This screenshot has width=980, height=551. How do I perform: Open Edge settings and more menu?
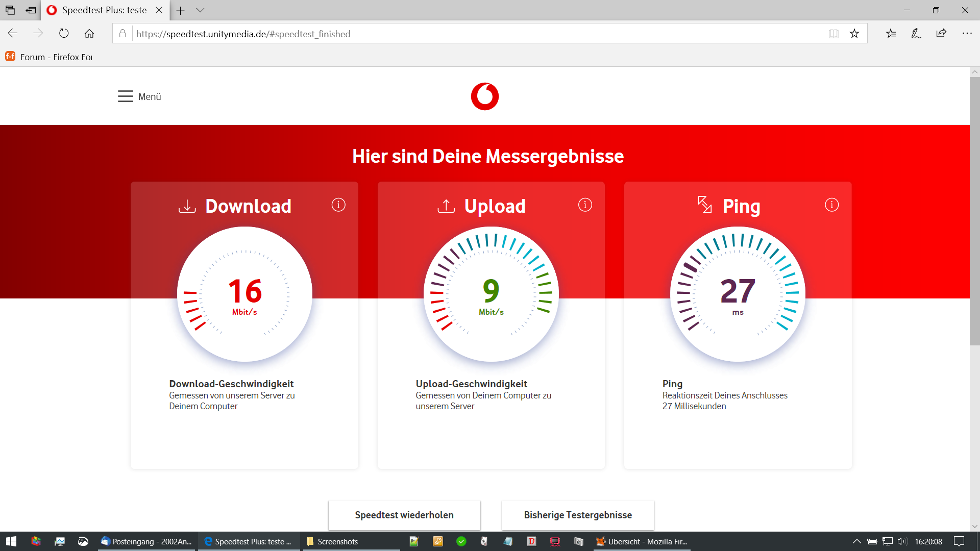coord(967,34)
